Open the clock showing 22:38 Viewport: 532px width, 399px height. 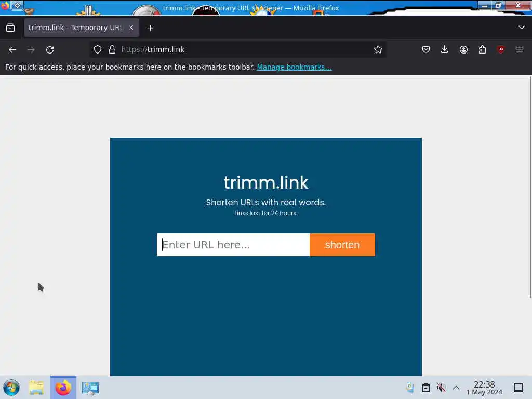pos(485,388)
